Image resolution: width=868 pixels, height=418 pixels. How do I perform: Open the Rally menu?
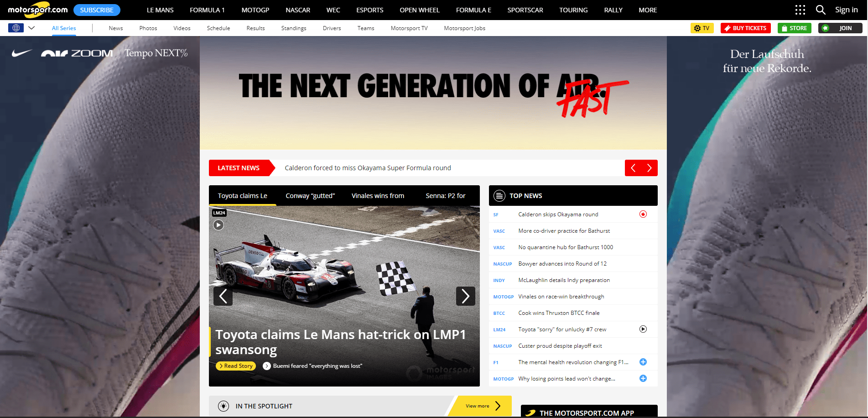click(x=613, y=10)
